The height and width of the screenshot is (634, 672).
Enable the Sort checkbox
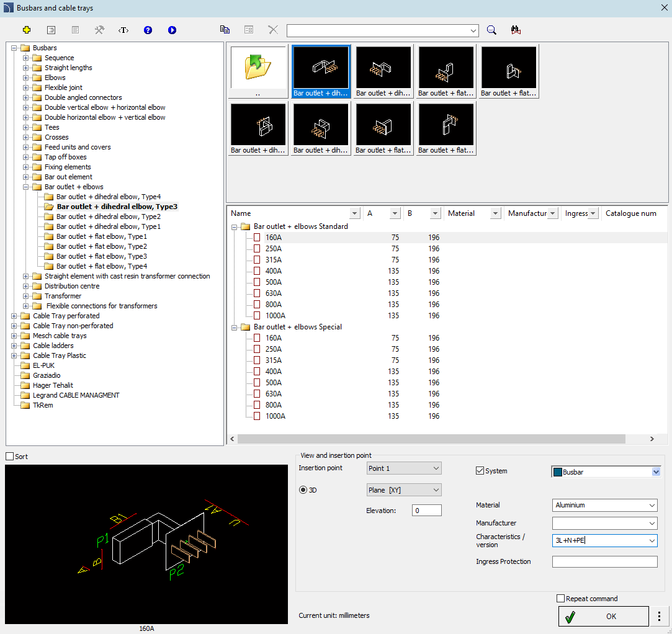click(9, 456)
